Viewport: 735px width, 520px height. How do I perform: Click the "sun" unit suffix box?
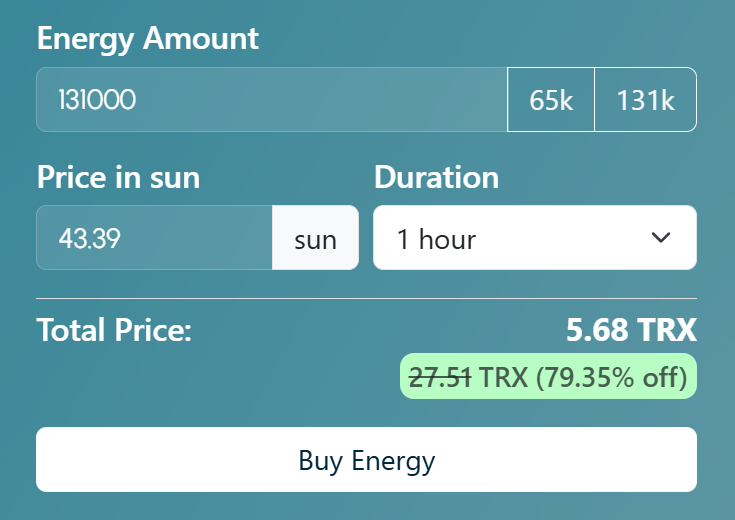pyautogui.click(x=315, y=239)
